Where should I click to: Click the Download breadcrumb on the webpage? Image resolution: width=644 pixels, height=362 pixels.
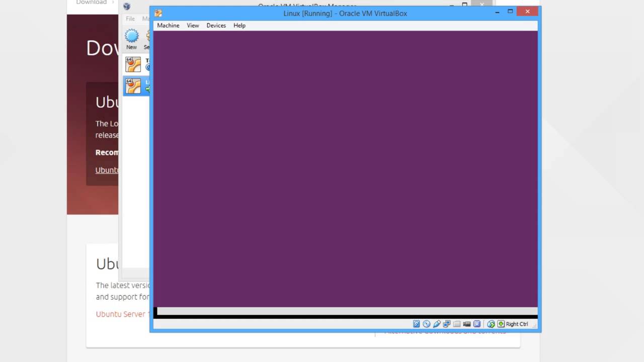pyautogui.click(x=91, y=3)
